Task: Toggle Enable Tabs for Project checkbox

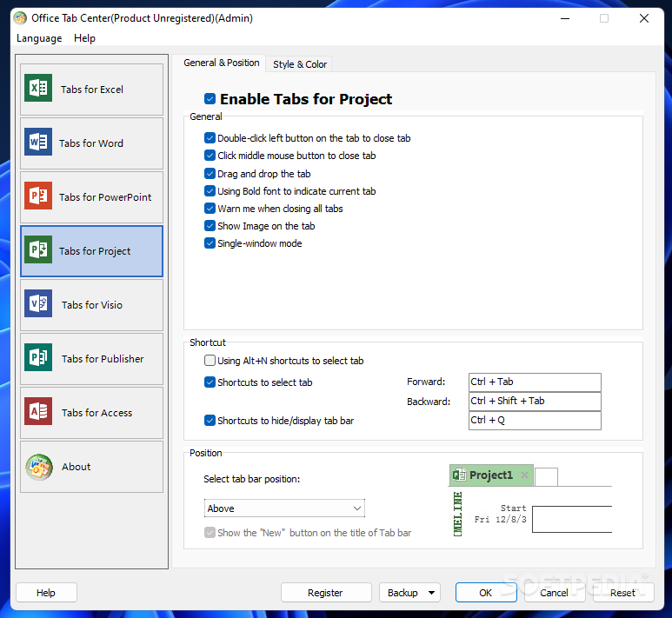Action: click(x=210, y=99)
